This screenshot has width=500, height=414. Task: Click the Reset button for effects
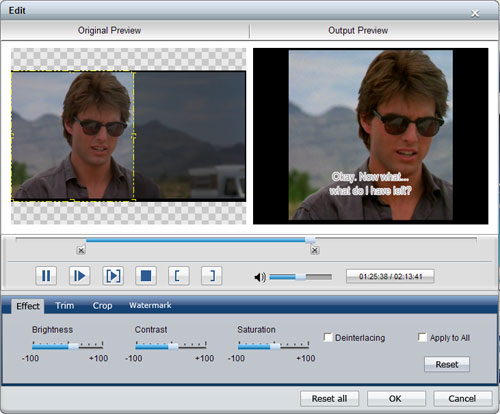(x=447, y=364)
